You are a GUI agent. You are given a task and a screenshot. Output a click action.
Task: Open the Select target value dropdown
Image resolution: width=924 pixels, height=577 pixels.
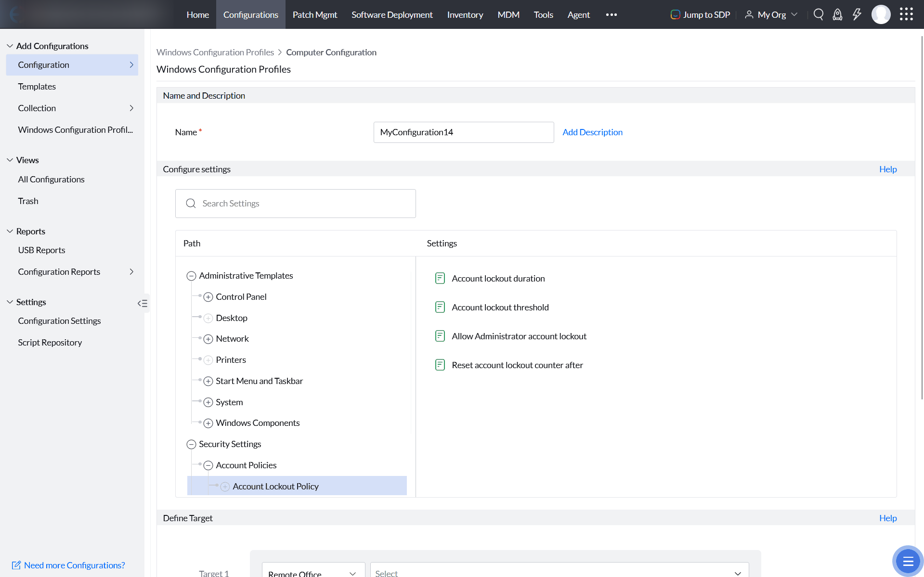(x=560, y=570)
